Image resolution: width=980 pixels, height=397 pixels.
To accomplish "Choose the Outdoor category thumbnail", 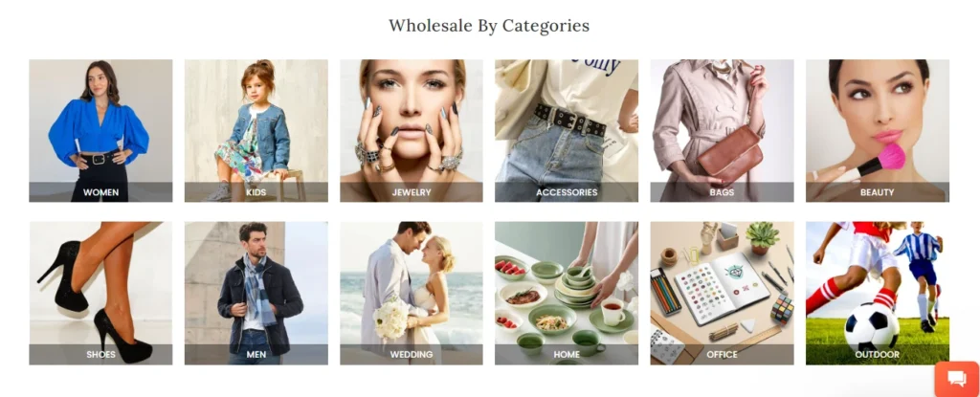I will pyautogui.click(x=878, y=294).
